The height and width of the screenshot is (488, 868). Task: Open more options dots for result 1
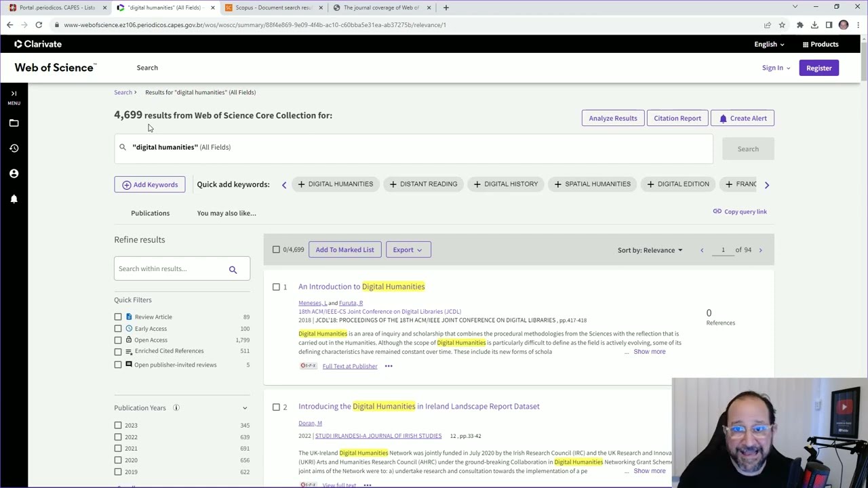(389, 366)
